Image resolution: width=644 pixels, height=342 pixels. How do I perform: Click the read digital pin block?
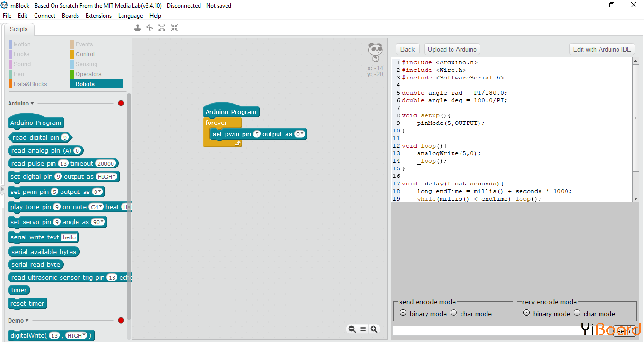pyautogui.click(x=40, y=138)
